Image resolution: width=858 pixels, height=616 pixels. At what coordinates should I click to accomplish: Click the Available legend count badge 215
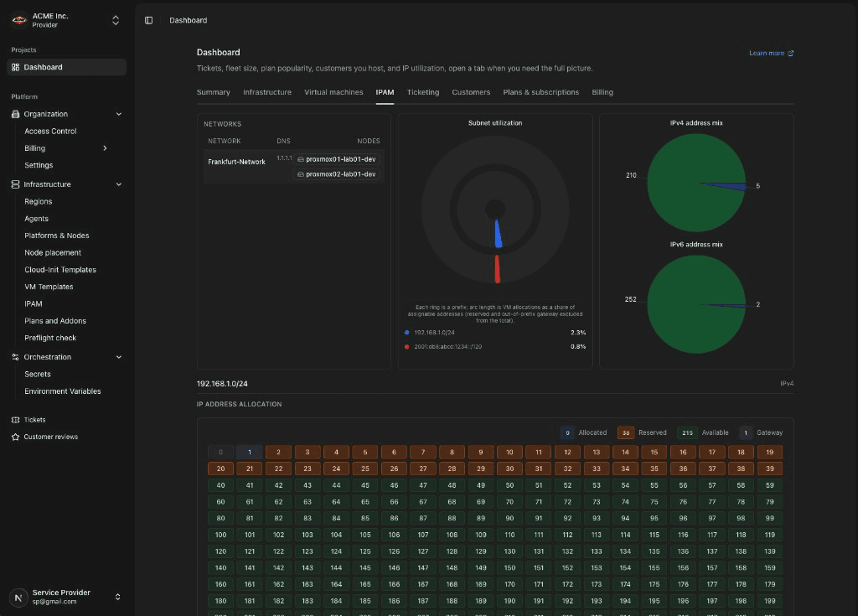[x=687, y=432]
